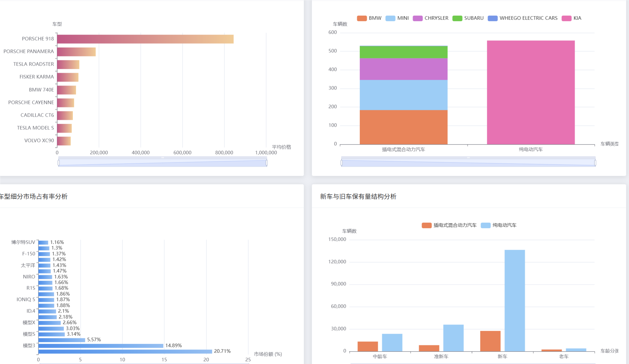Click the 3.14% 模型S market share bar
The width and height of the screenshot is (629, 364).
(x=52, y=334)
